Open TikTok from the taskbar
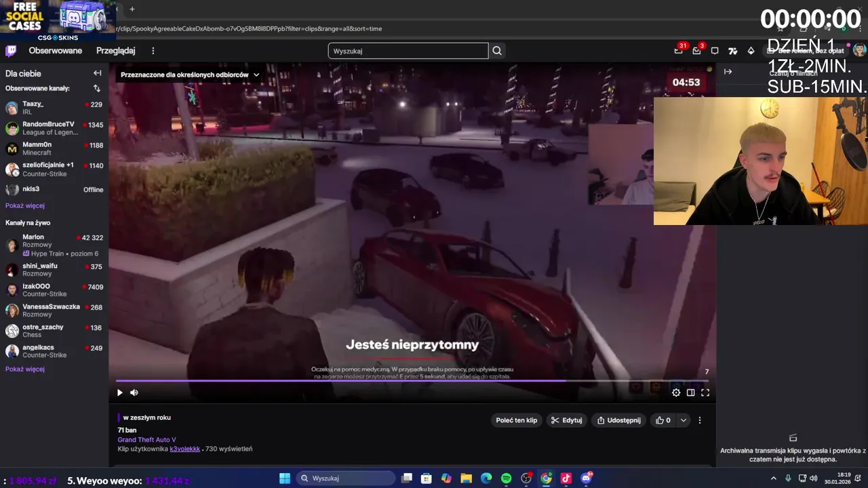868x488 pixels. click(x=566, y=479)
